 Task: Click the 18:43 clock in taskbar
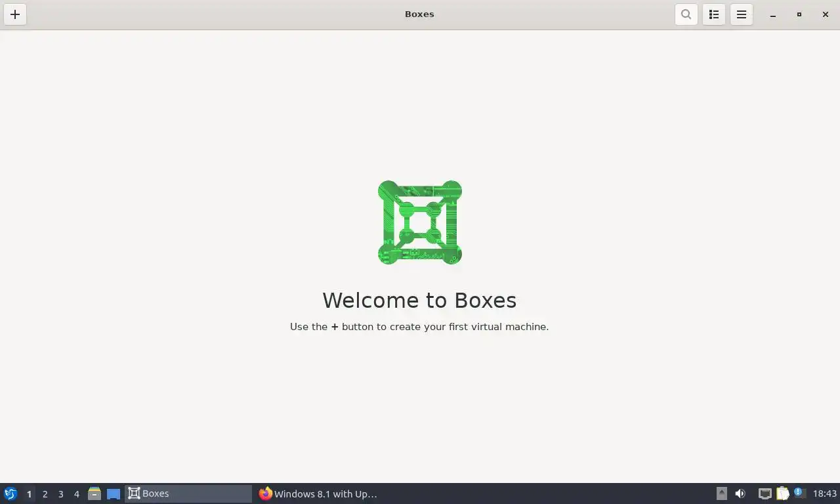825,493
